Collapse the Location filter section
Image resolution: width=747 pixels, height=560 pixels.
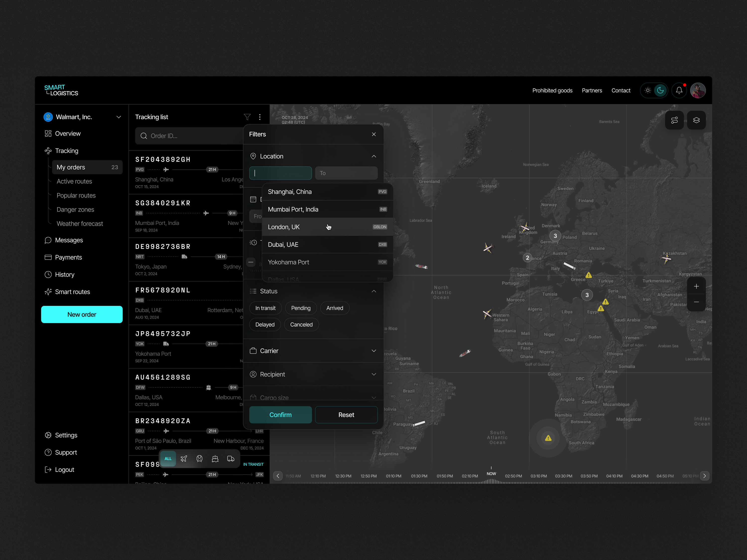tap(374, 156)
